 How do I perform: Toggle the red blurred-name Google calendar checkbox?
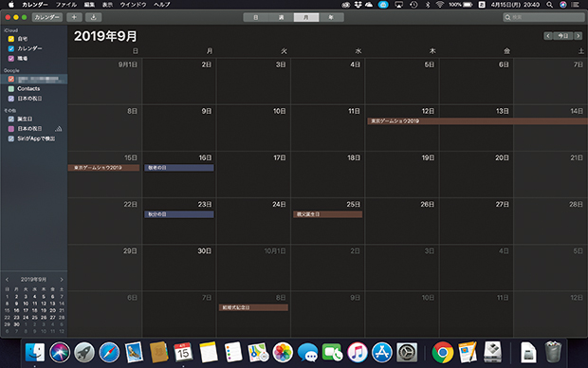coord(10,79)
